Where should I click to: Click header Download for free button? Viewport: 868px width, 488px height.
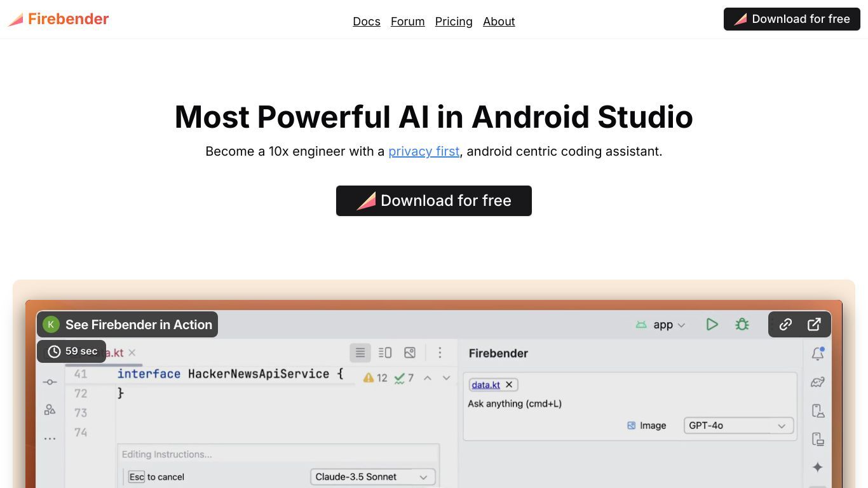[792, 19]
